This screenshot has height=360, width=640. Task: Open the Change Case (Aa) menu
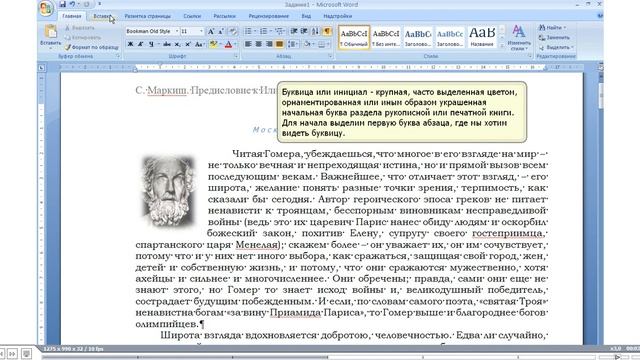coord(199,44)
